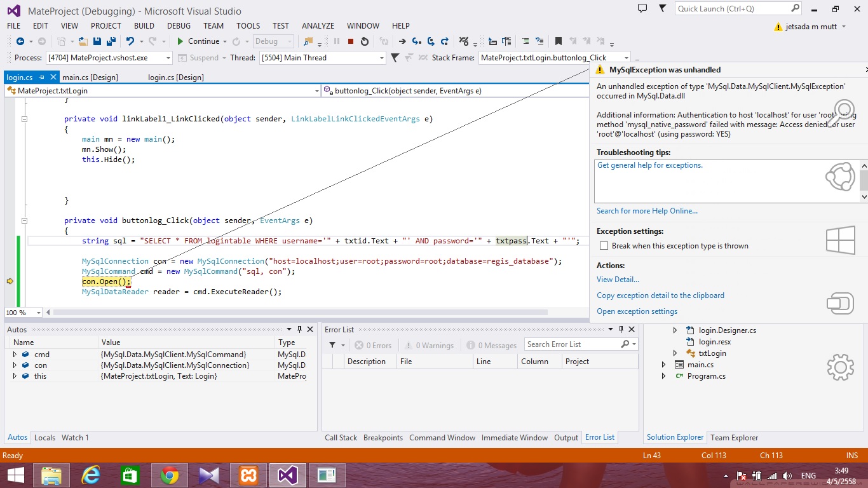Viewport: 868px width, 488px height.
Task: Enable Break when this exception type is thrown
Action: (604, 246)
